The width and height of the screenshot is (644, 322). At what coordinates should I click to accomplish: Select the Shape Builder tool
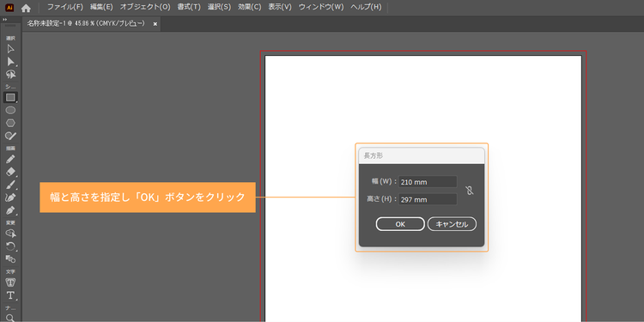coord(10,234)
